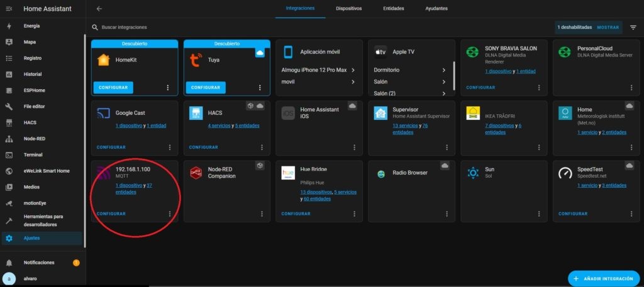
Task: Switch to the Dispositivos tab
Action: [x=348, y=9]
